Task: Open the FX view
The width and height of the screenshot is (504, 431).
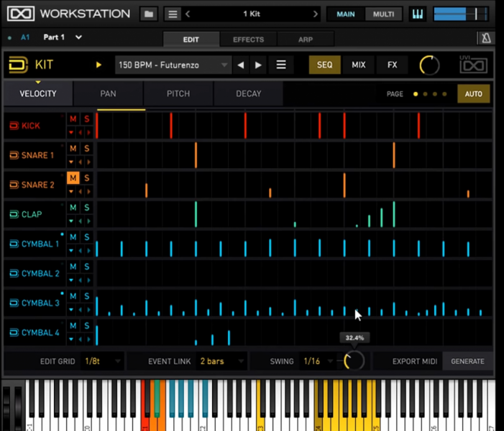Action: point(392,65)
